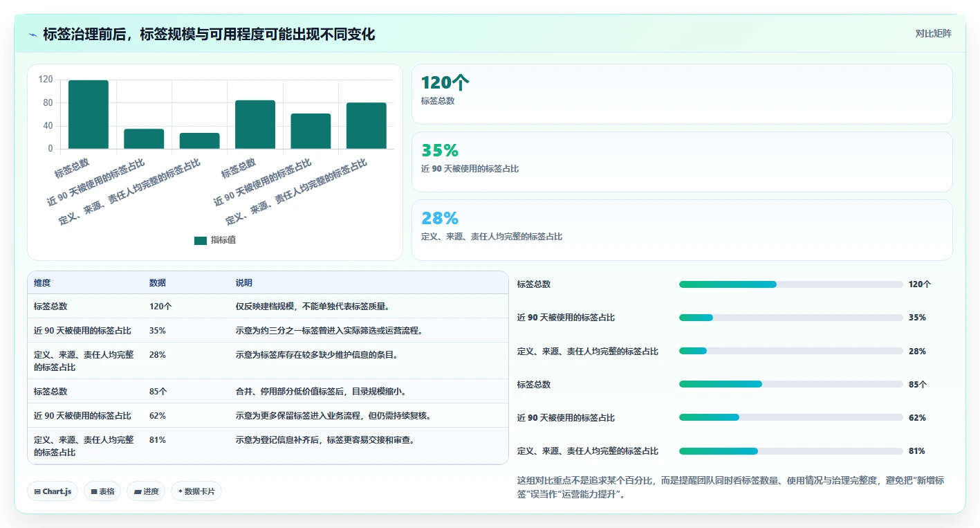Viewport: 980px width, 528px height.
Task: Select the large green 35% summary card
Action: [682, 162]
